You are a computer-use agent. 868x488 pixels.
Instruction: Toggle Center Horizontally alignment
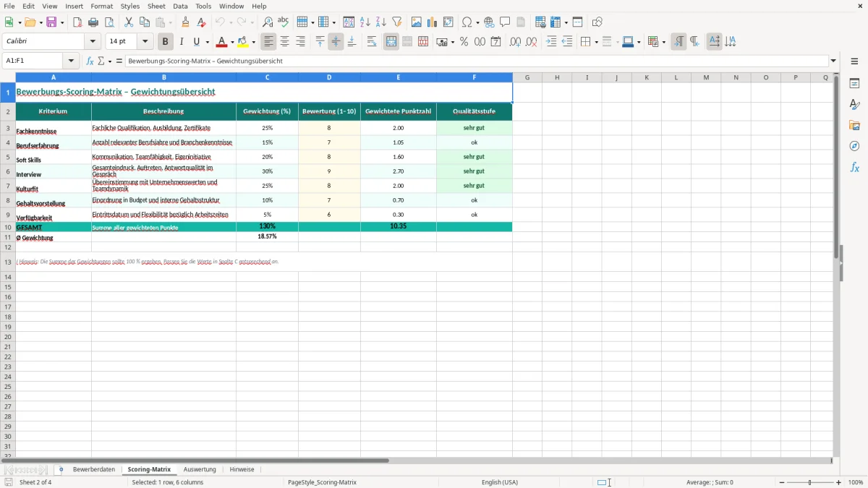pyautogui.click(x=285, y=42)
